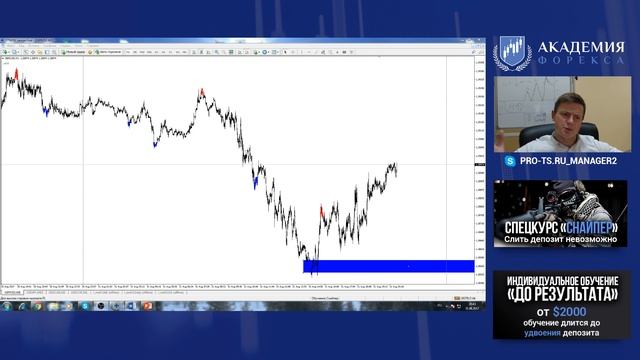Open the View menu in MetaTrader
This screenshot has width=640, height=360.
[x=21, y=46]
